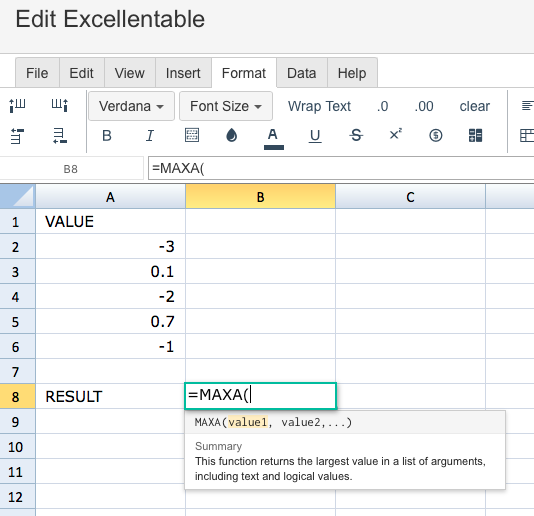Click the superscript x² icon
Screen dimensions: 534x516
coord(395,134)
